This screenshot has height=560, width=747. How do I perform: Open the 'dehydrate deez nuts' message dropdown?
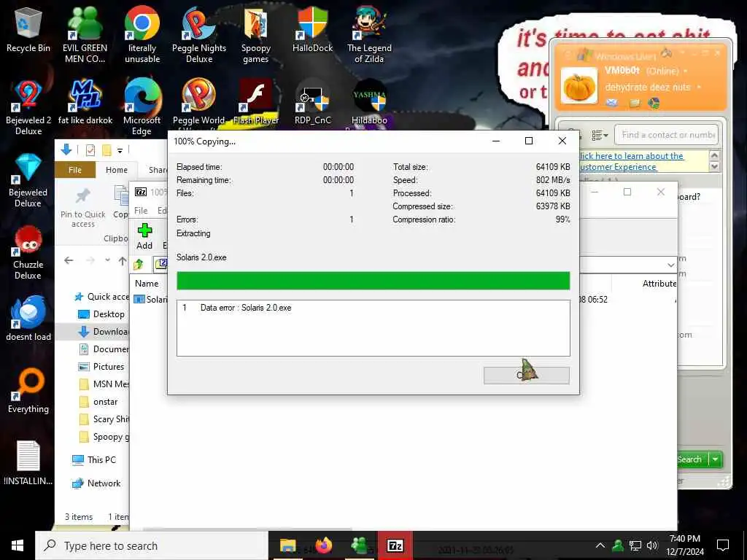699,87
